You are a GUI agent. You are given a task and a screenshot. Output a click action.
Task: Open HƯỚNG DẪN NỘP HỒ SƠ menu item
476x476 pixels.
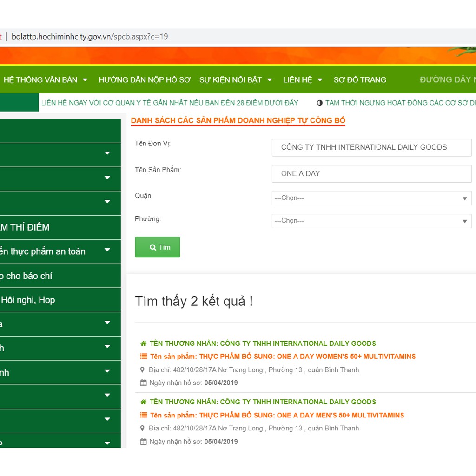coord(145,79)
